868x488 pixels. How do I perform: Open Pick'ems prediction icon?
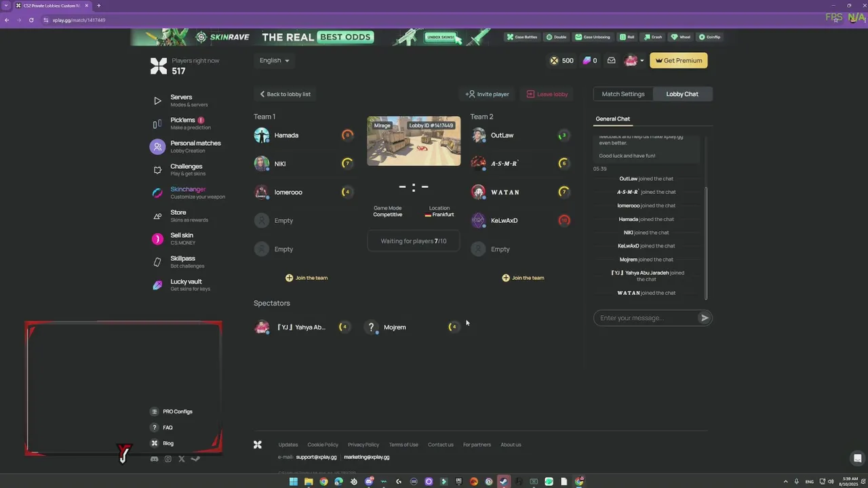click(157, 123)
